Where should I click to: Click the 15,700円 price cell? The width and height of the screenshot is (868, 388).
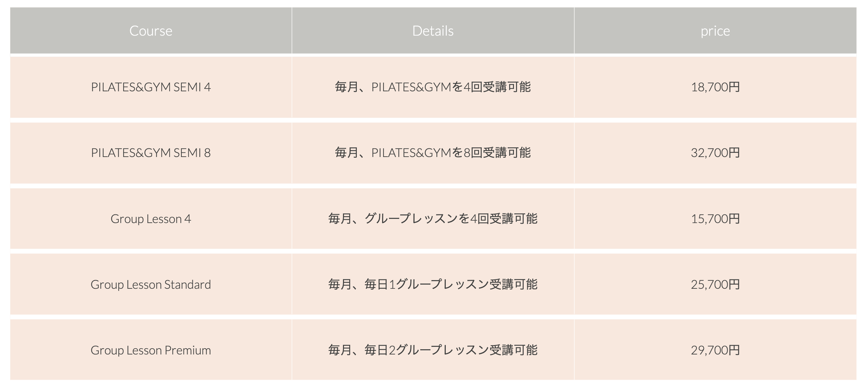pyautogui.click(x=715, y=219)
